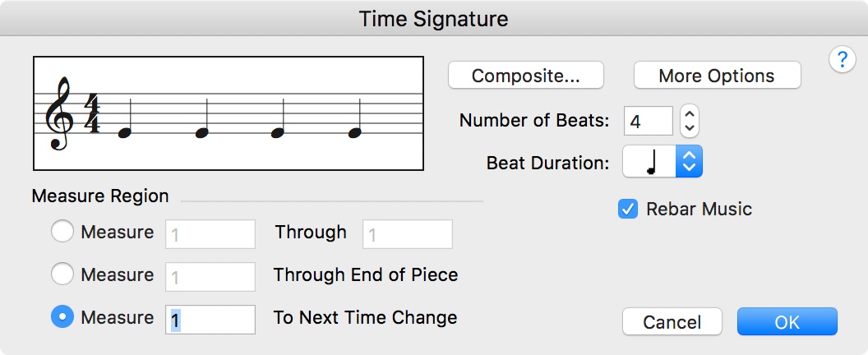The width and height of the screenshot is (868, 355).
Task: Click the quarter note Beat Duration symbol
Action: click(650, 163)
